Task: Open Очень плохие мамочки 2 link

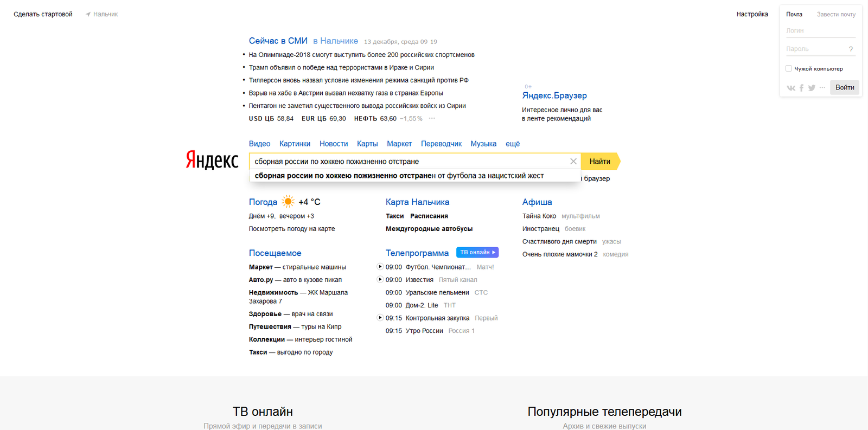Action: tap(560, 254)
